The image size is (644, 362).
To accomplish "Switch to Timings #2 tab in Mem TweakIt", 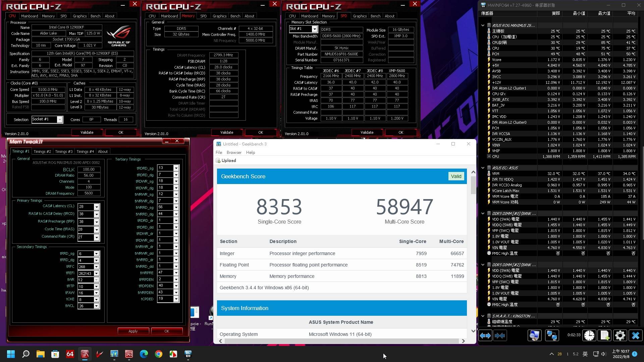I will pyautogui.click(x=42, y=152).
